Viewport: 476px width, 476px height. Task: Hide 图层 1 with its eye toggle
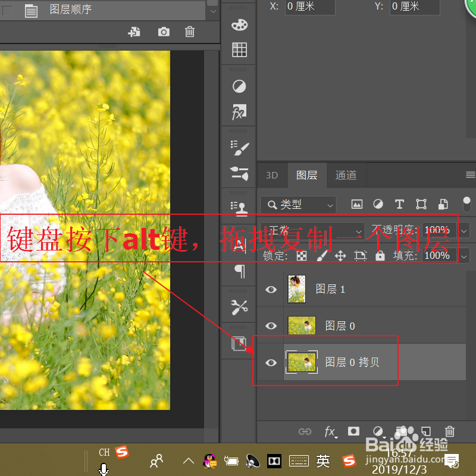(271, 290)
